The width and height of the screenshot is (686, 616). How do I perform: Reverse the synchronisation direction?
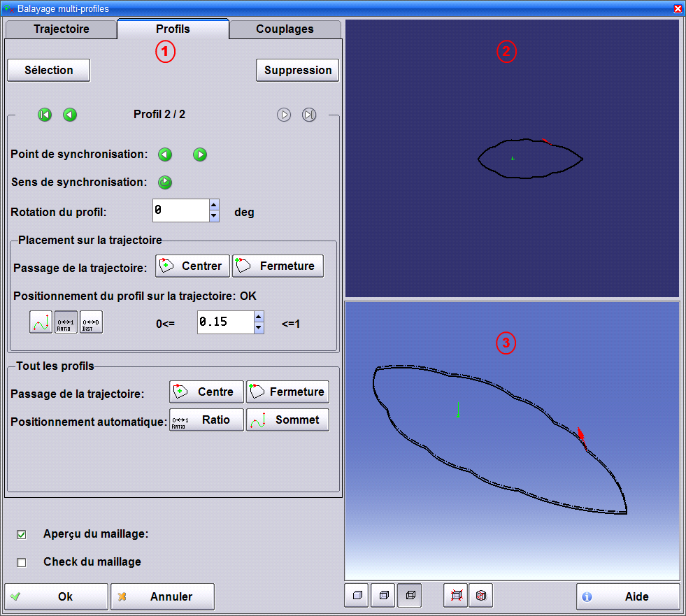[165, 182]
